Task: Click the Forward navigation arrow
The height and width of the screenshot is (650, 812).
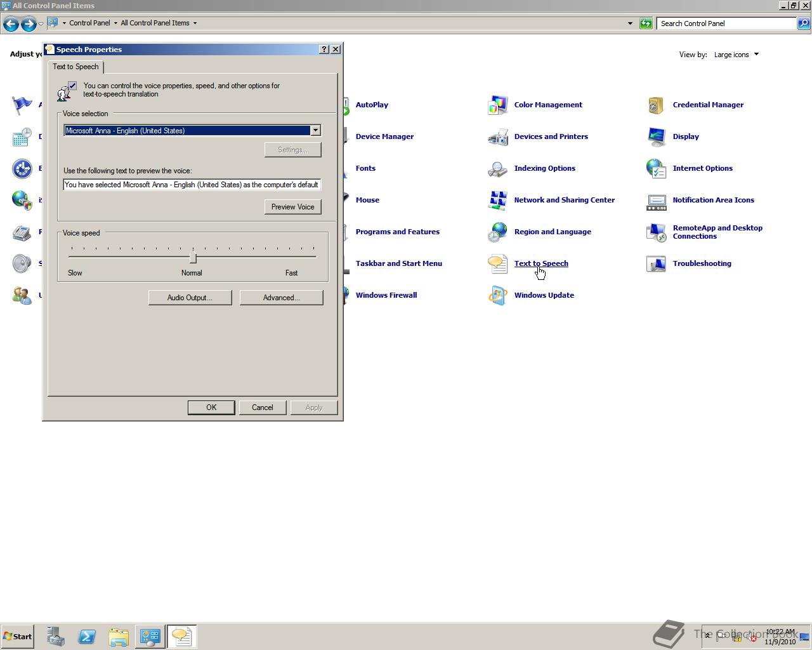Action: [28, 23]
